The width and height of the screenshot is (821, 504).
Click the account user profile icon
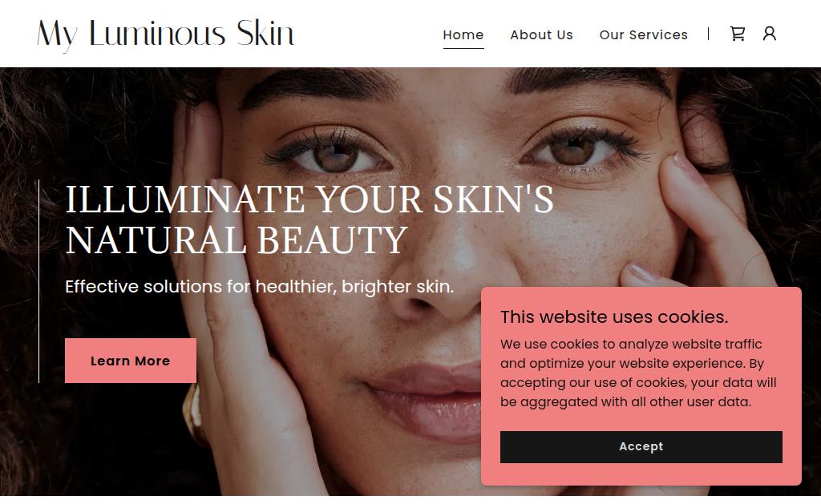coord(769,34)
